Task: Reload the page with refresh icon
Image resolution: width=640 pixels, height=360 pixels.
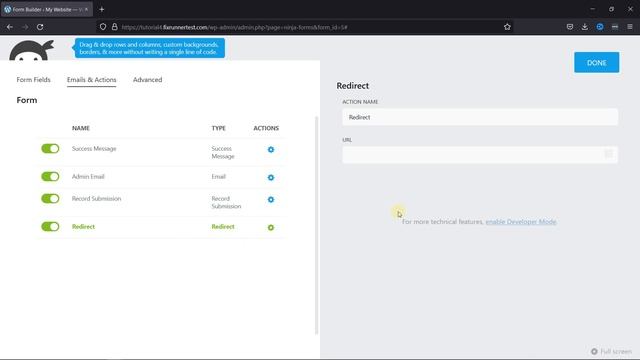Action: [40, 27]
